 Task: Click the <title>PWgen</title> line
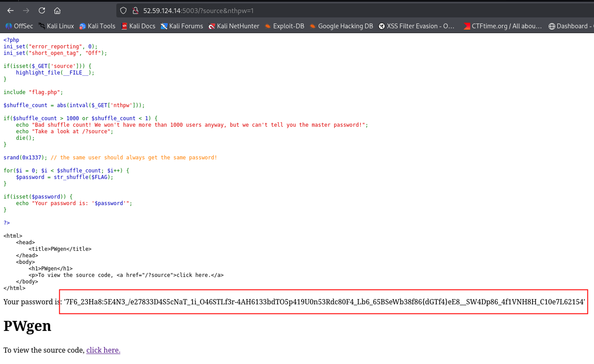click(60, 249)
